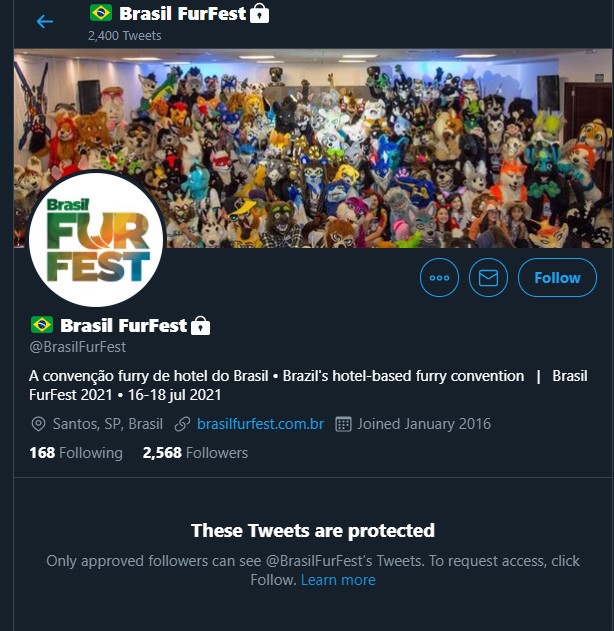Click the location pin icon

(x=38, y=424)
